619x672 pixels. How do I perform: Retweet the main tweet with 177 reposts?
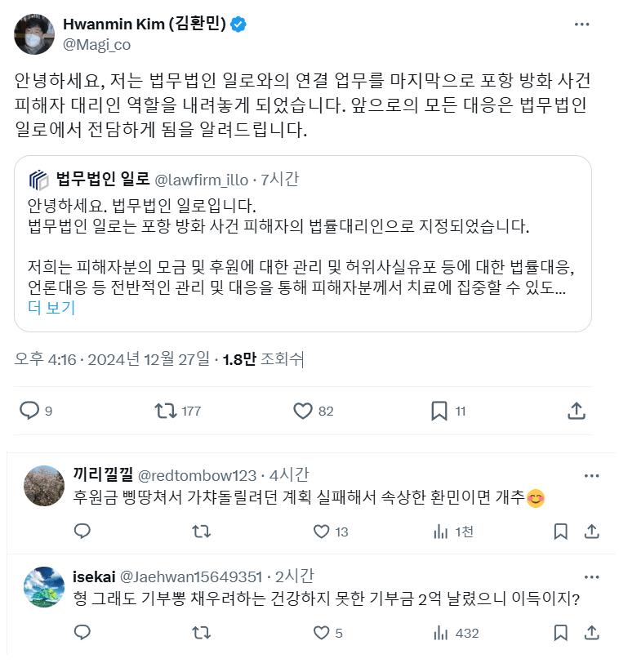(166, 410)
